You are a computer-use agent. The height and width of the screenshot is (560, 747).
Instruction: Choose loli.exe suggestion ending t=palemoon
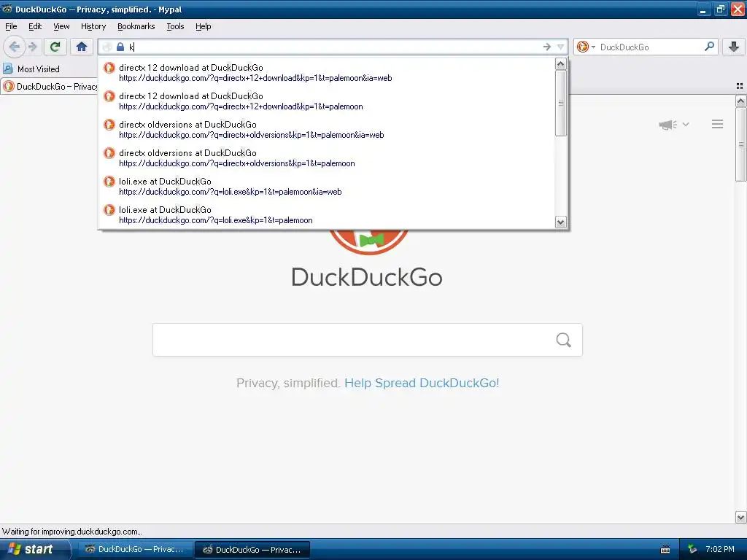[x=327, y=215]
